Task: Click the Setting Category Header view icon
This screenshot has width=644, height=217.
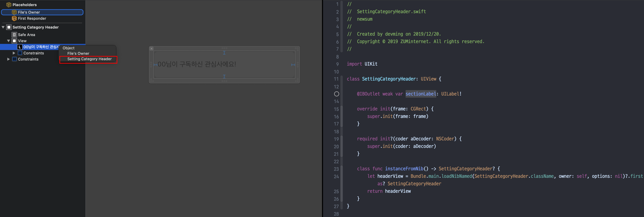Action: click(x=9, y=27)
